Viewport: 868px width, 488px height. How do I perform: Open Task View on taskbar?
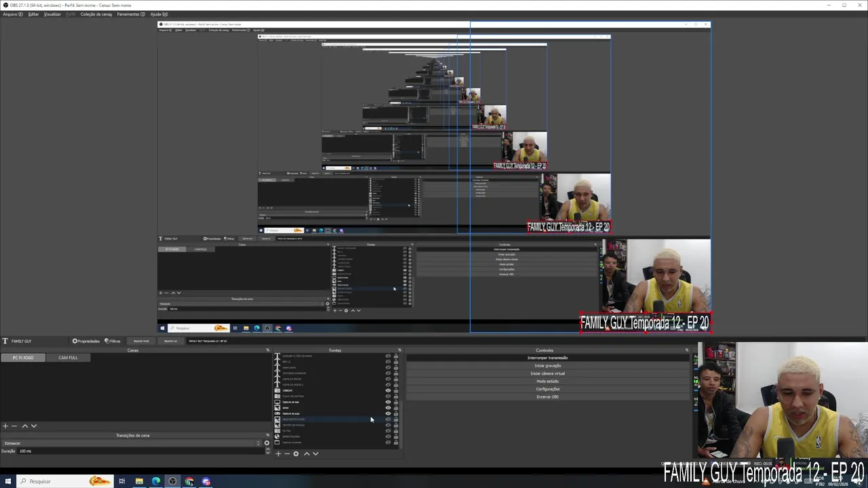122,481
